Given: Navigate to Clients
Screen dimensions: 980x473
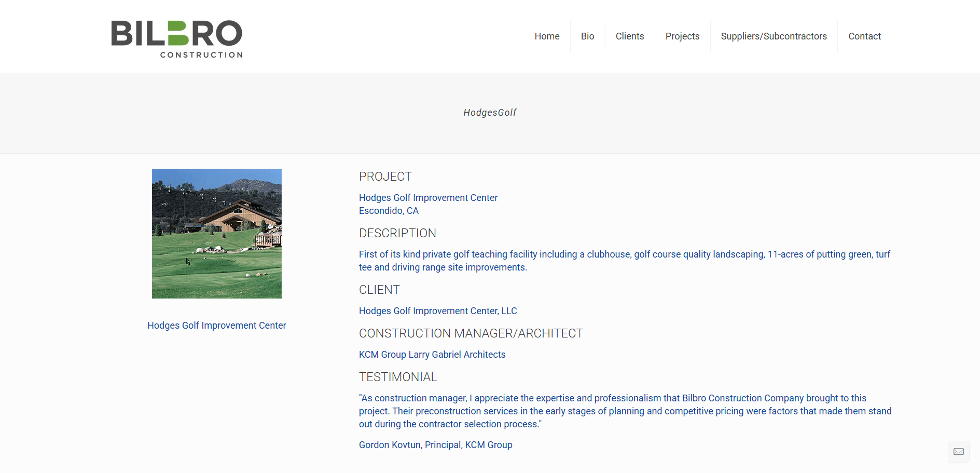Looking at the screenshot, I should click(x=629, y=36).
